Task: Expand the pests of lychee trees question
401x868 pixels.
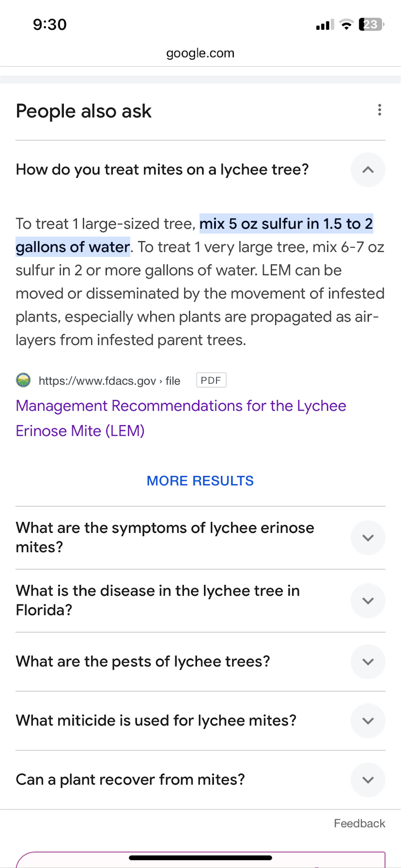Action: (x=368, y=662)
